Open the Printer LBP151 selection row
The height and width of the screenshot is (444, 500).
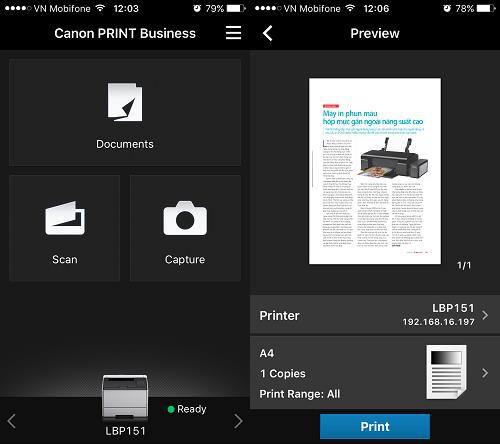pos(375,315)
